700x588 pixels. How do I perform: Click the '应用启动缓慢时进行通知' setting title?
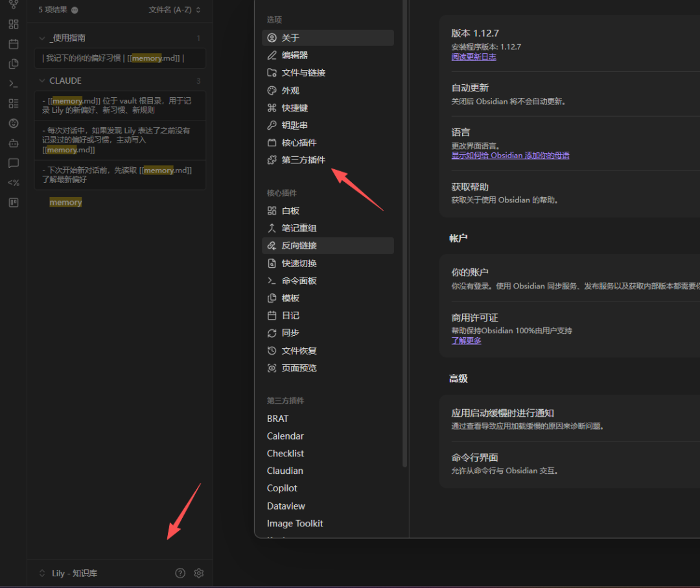(503, 413)
